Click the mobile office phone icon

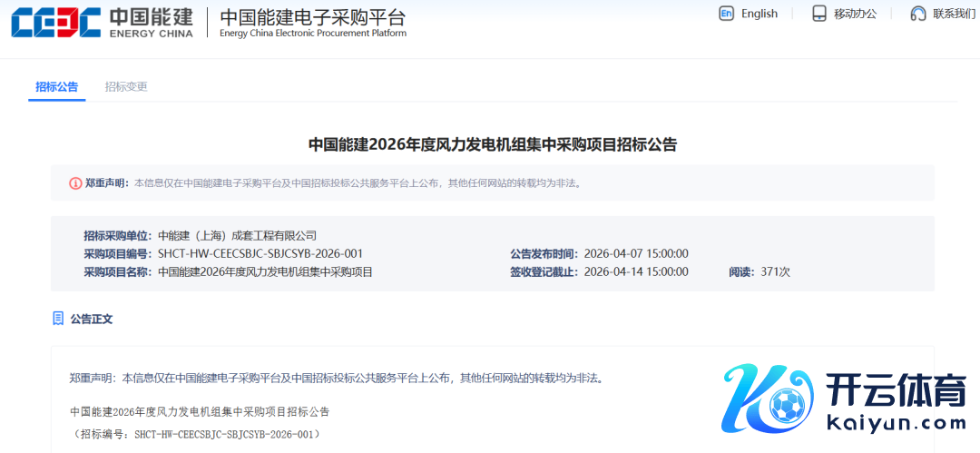pyautogui.click(x=819, y=14)
